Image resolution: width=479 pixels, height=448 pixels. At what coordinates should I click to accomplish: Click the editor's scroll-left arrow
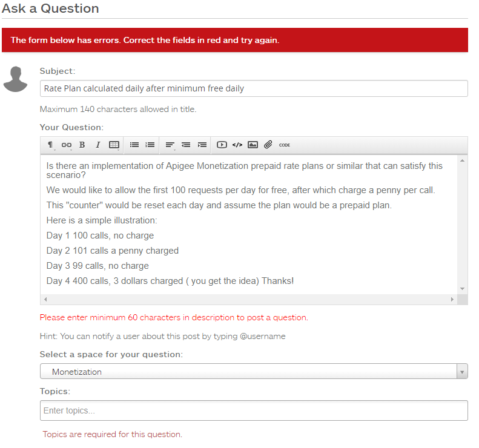(45, 299)
